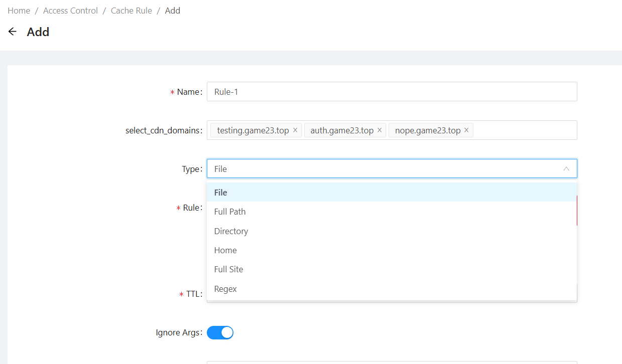Screen dimensions: 622x364
Task: Remove the auth.game23.top domain tag
Action: [380, 130]
